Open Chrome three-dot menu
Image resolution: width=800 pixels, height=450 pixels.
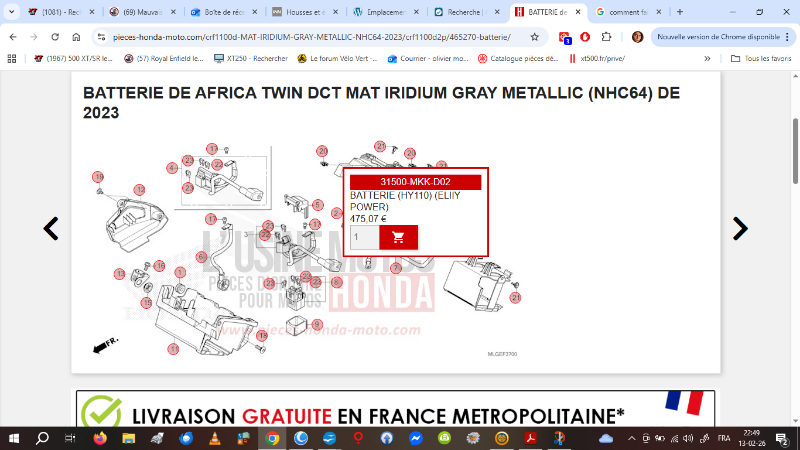[x=788, y=37]
